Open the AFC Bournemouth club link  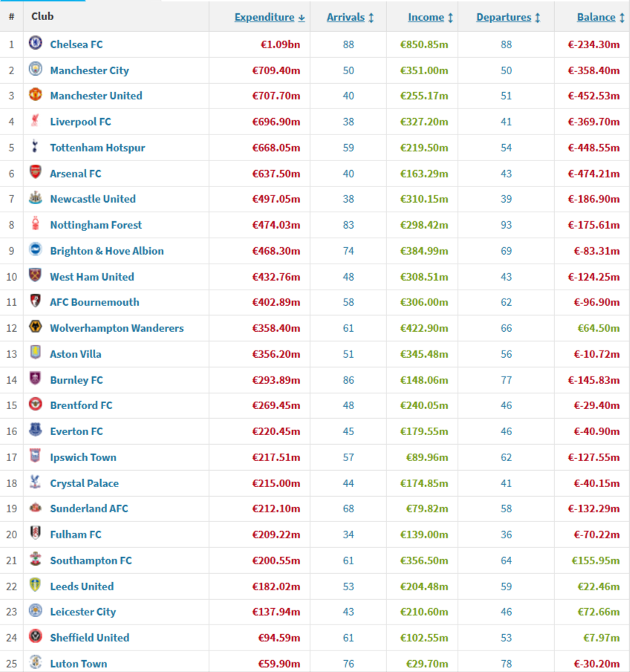(x=94, y=302)
